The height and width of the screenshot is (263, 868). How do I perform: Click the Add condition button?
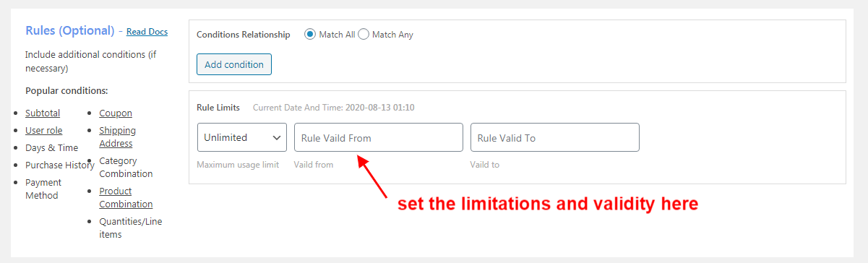pyautogui.click(x=234, y=64)
